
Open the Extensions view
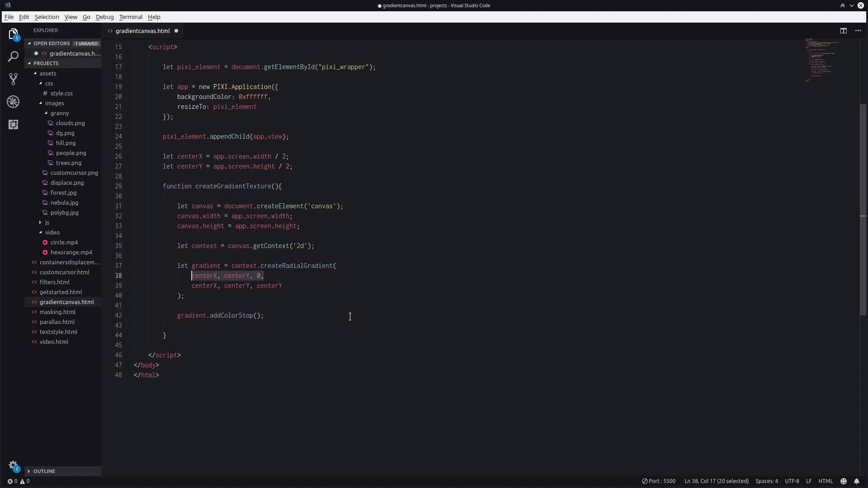point(13,124)
